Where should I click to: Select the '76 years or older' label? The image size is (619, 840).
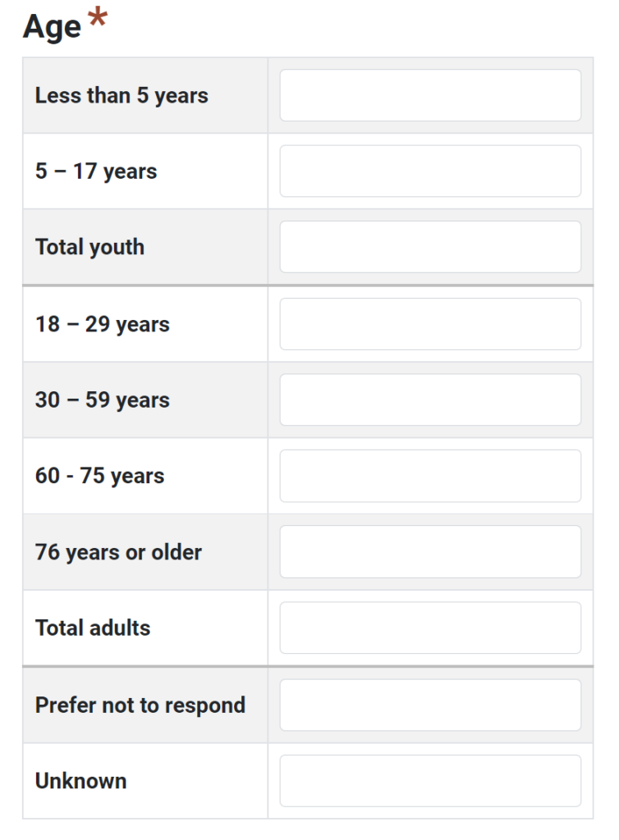coord(118,552)
